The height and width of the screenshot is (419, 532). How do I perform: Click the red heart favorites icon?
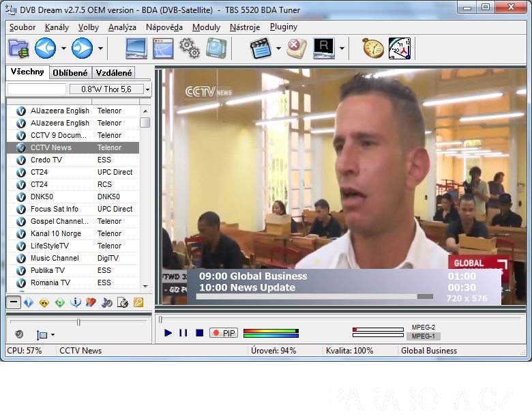coord(91,302)
